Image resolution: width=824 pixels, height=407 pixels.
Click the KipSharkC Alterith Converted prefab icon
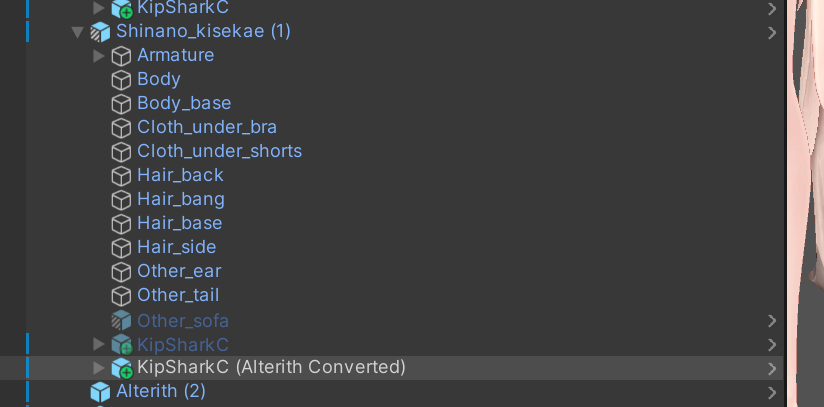(121, 368)
